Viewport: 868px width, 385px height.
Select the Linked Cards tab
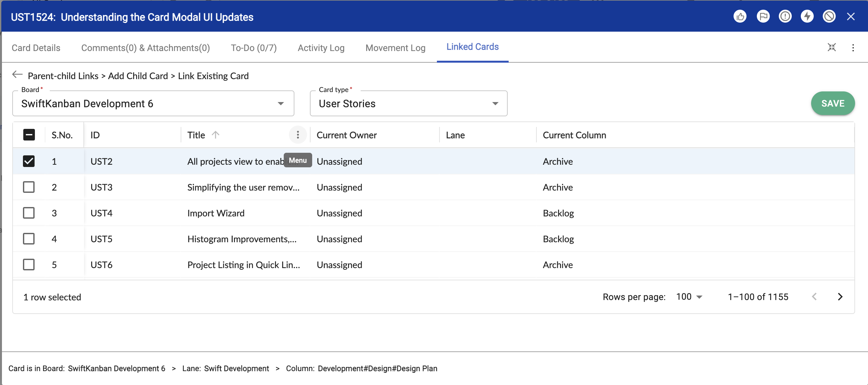(x=472, y=47)
